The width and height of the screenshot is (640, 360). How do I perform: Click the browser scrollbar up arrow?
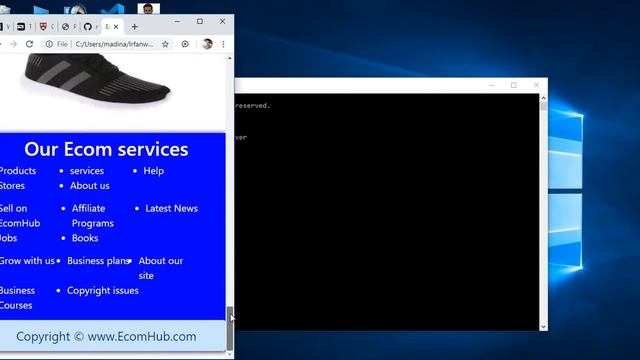coord(230,58)
